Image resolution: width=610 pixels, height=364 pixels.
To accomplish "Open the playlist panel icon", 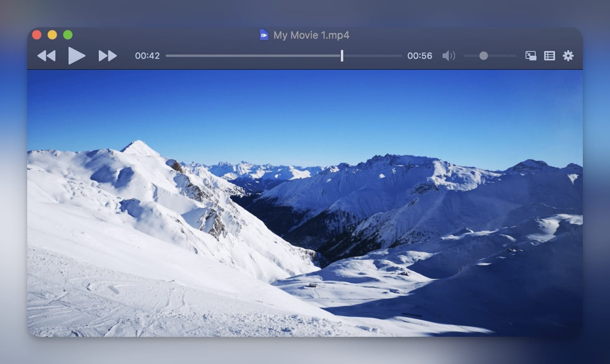I will point(549,56).
